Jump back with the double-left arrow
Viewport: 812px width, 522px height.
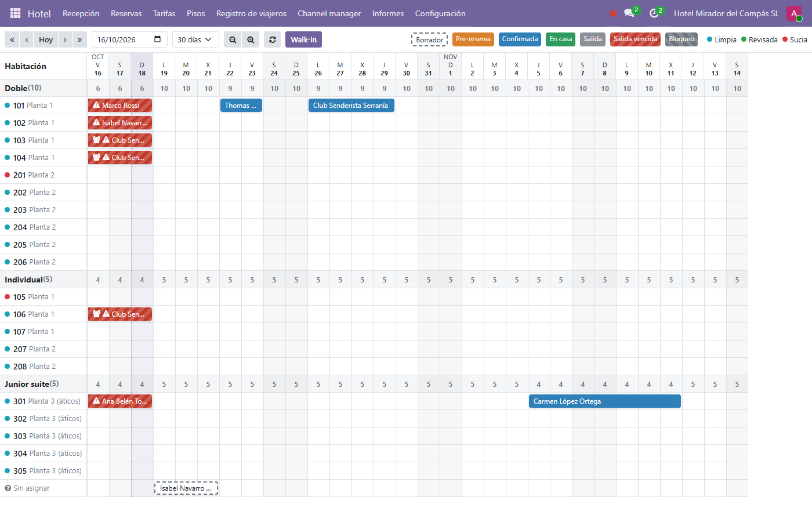(12, 39)
